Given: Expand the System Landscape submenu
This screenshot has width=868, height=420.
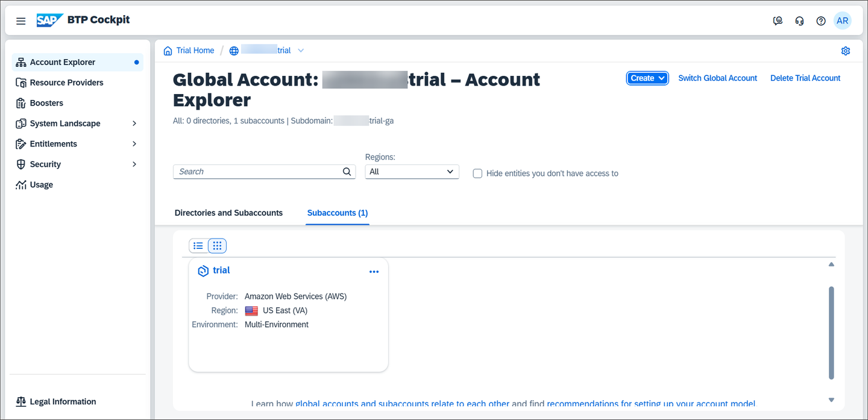Looking at the screenshot, I should click(x=134, y=124).
